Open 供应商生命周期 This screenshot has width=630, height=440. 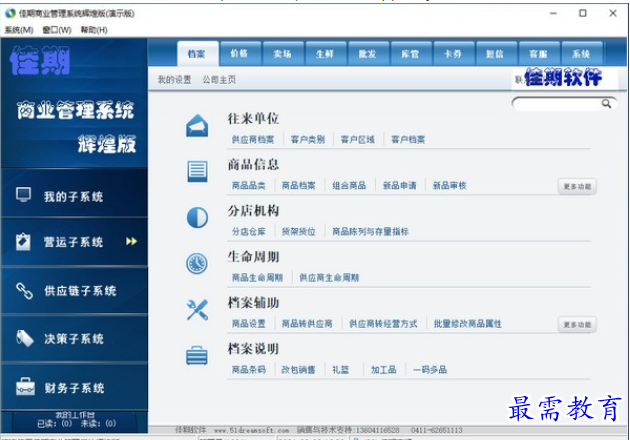329,278
